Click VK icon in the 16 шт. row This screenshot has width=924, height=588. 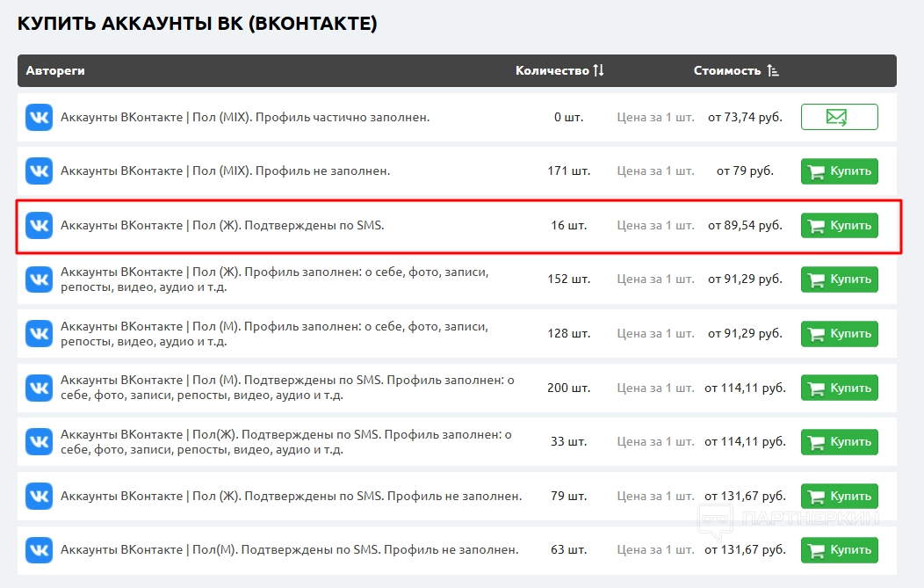point(39,225)
